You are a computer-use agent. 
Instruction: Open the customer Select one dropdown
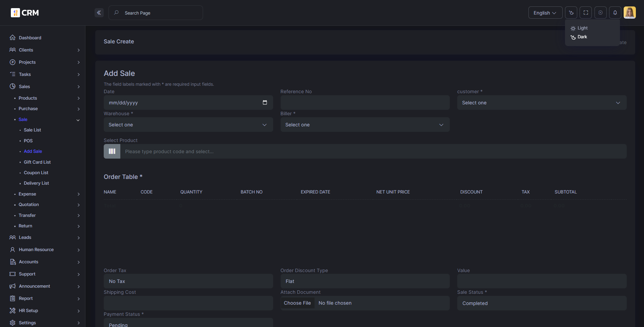click(x=541, y=103)
